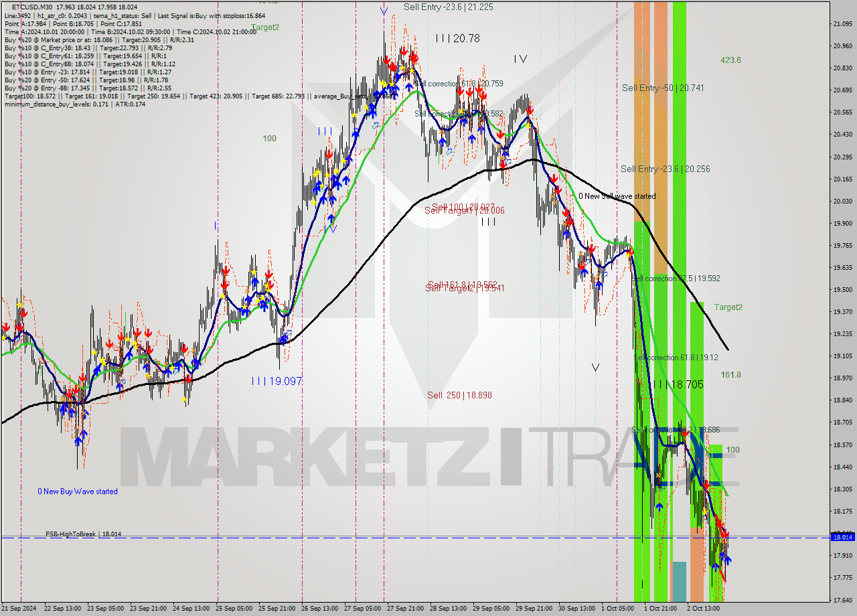The image size is (857, 616).
Task: Click the 18.440 price axis label
Action: click(842, 467)
